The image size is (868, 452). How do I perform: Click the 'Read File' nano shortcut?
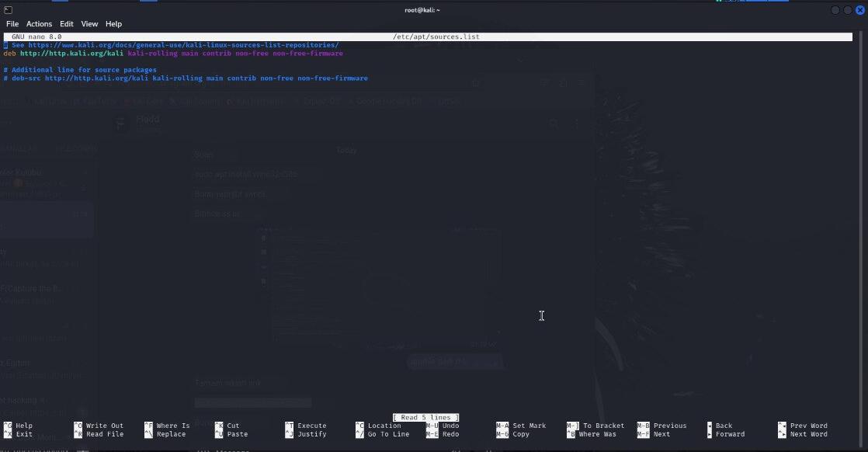point(105,433)
